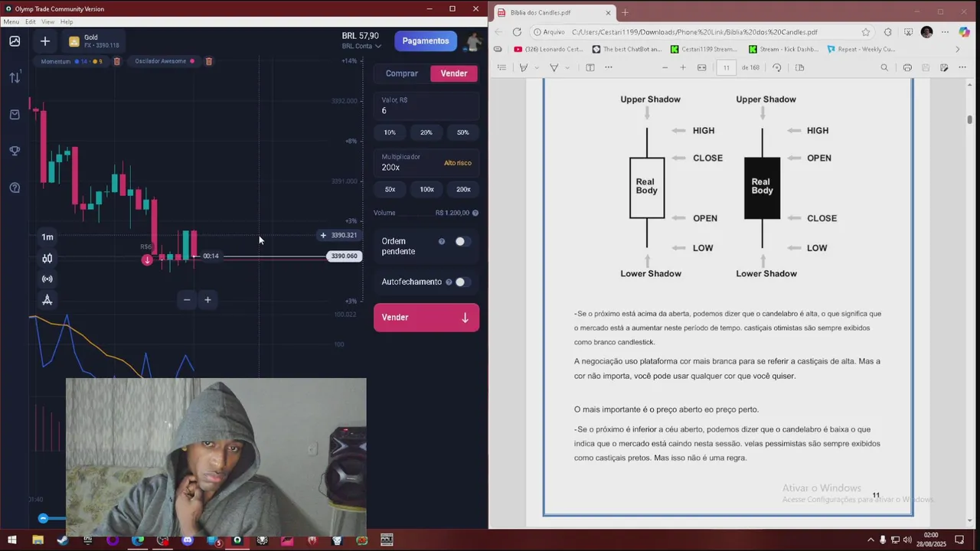Search within the PDF document
Viewport: 980px width, 551px height.
point(884,67)
